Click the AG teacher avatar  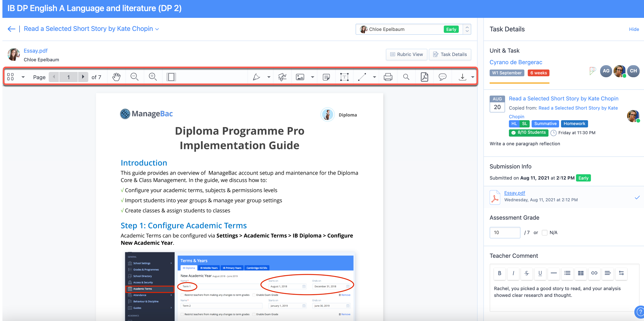(606, 71)
